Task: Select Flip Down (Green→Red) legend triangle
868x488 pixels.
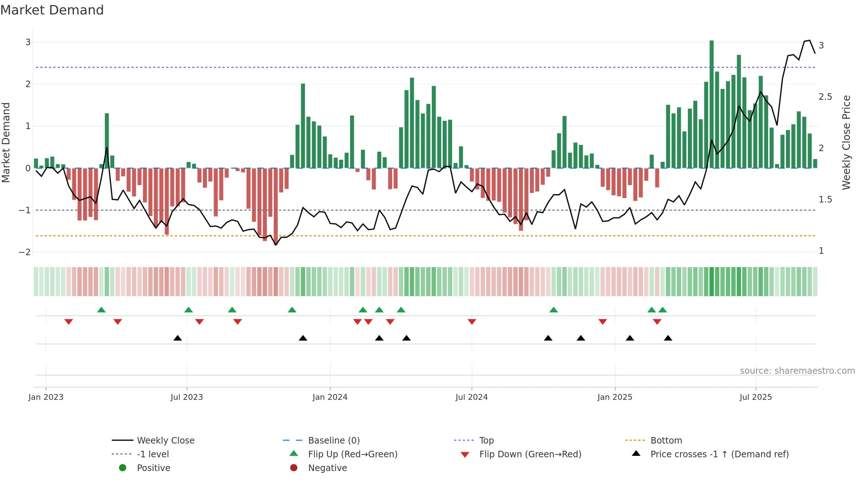Action: (465, 455)
